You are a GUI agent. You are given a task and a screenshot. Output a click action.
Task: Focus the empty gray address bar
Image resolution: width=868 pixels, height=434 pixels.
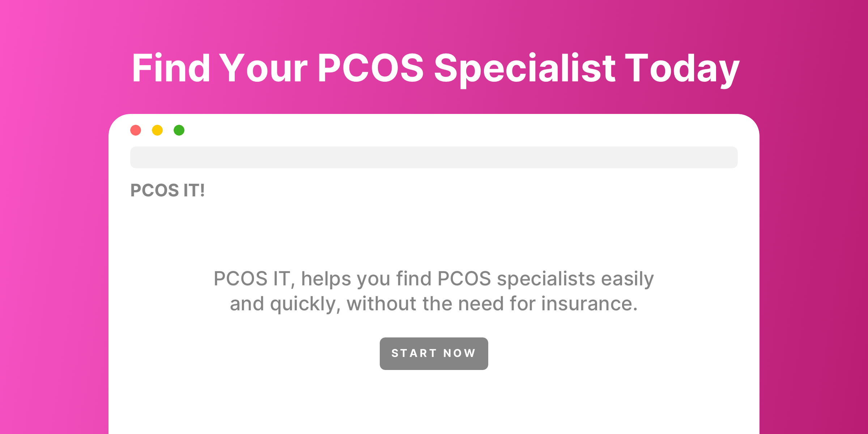(434, 157)
